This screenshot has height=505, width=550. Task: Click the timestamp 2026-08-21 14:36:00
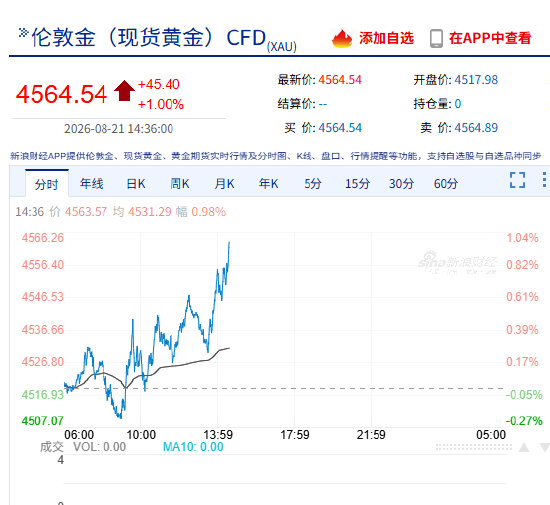click(119, 129)
